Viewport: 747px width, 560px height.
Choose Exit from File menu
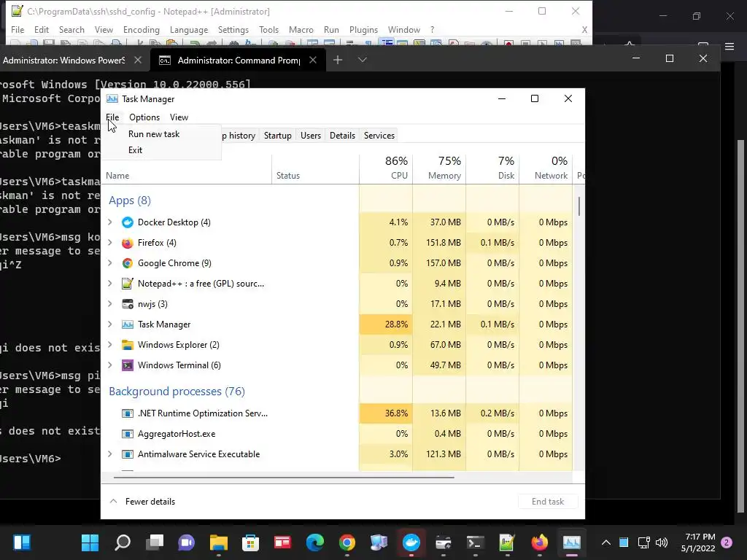pyautogui.click(x=135, y=150)
